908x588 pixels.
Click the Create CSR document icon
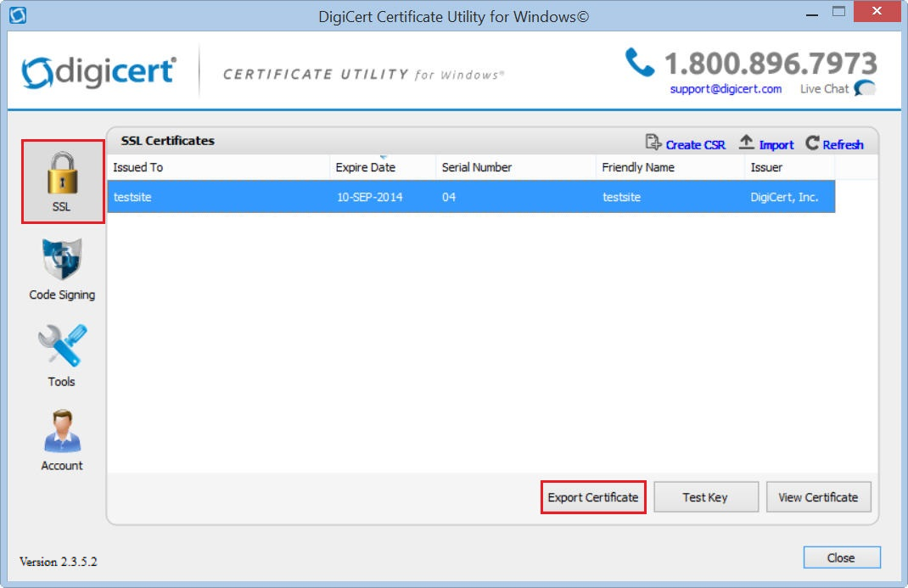pyautogui.click(x=653, y=143)
